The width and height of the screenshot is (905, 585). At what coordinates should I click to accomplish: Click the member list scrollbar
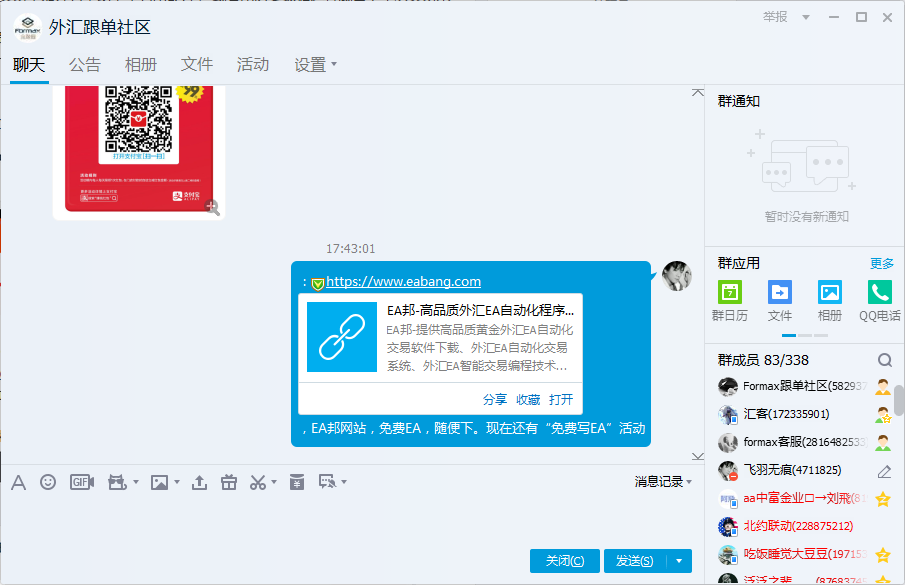(899, 400)
